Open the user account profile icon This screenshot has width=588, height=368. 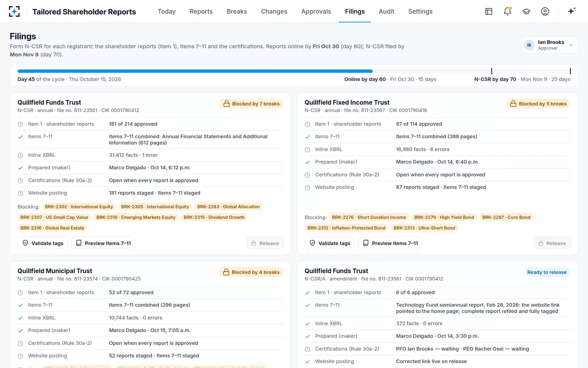(545, 11)
